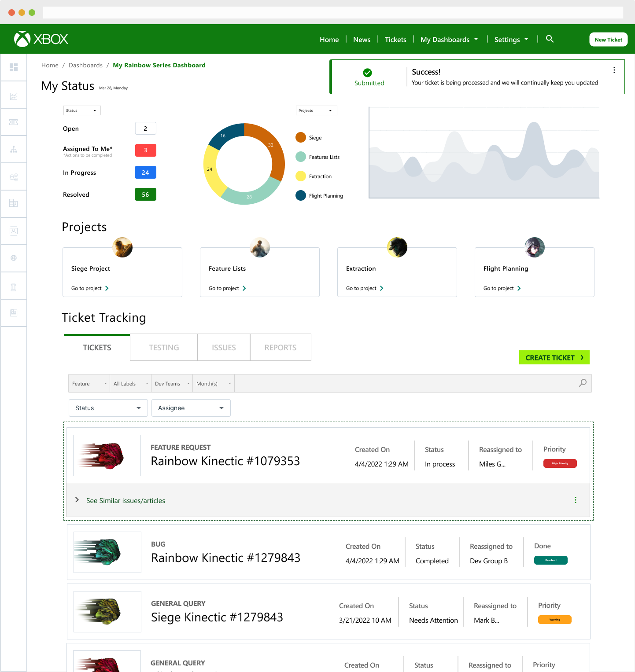Image resolution: width=635 pixels, height=672 pixels.
Task: Click the search icon in the filter bar
Action: pos(583,383)
